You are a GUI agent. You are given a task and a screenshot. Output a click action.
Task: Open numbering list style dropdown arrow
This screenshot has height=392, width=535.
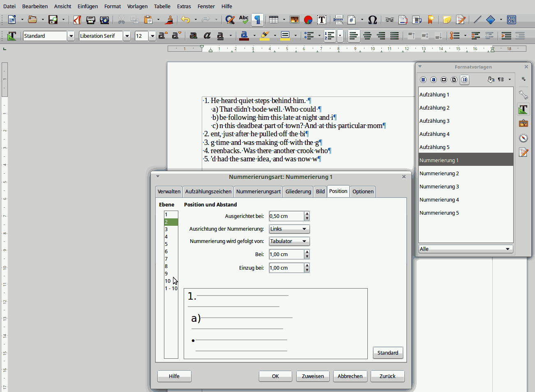340,36
